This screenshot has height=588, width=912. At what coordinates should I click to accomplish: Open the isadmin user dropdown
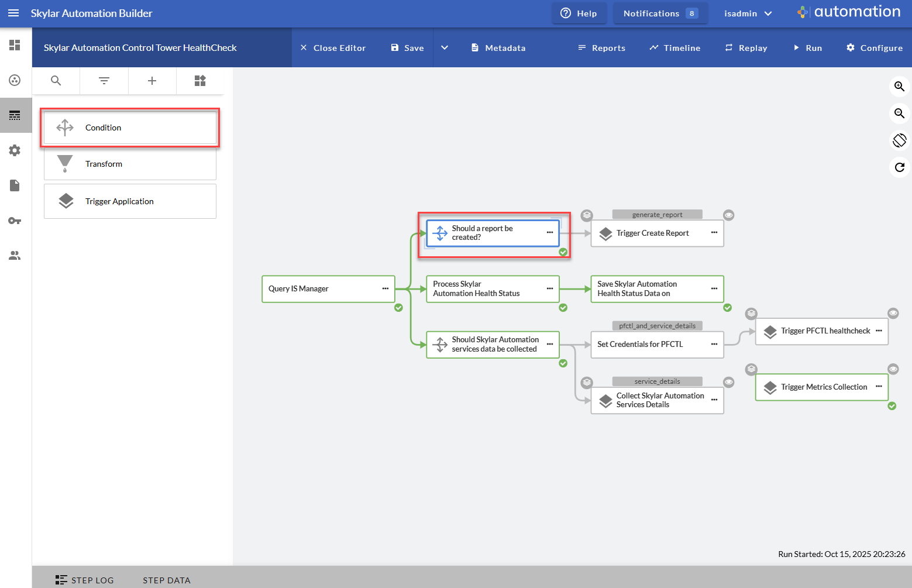pyautogui.click(x=748, y=13)
